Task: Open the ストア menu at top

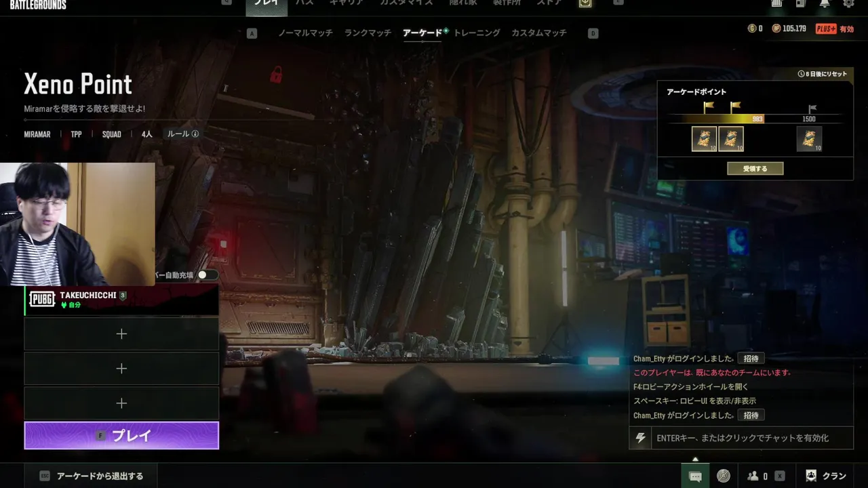Action: coord(549,3)
